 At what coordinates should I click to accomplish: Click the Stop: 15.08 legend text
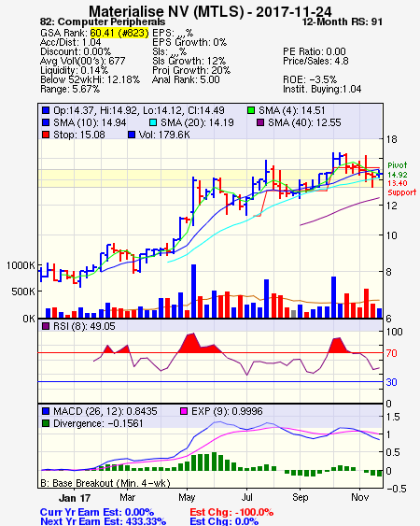79,135
